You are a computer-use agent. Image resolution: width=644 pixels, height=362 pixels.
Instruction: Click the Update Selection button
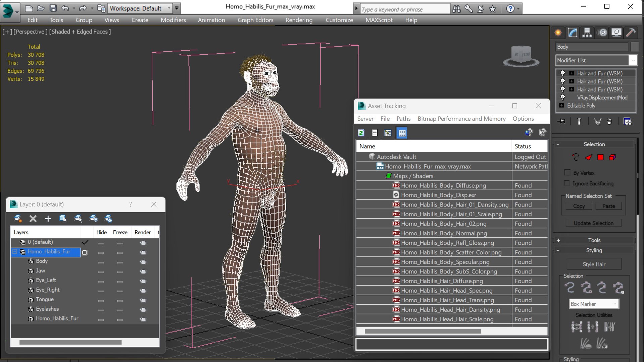[593, 223]
